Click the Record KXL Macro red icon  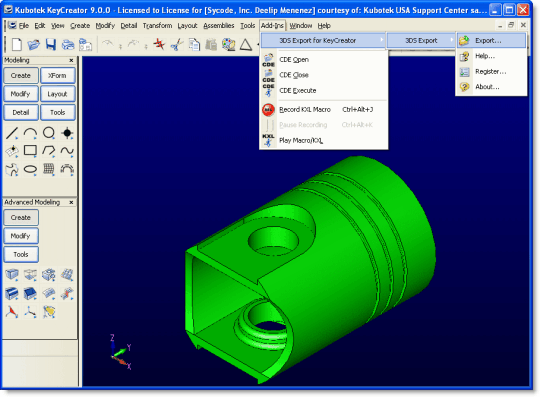click(268, 109)
